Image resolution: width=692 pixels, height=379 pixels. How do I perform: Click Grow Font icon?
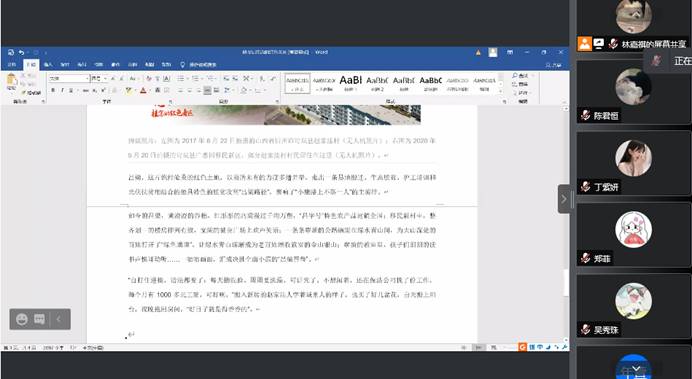(x=113, y=79)
